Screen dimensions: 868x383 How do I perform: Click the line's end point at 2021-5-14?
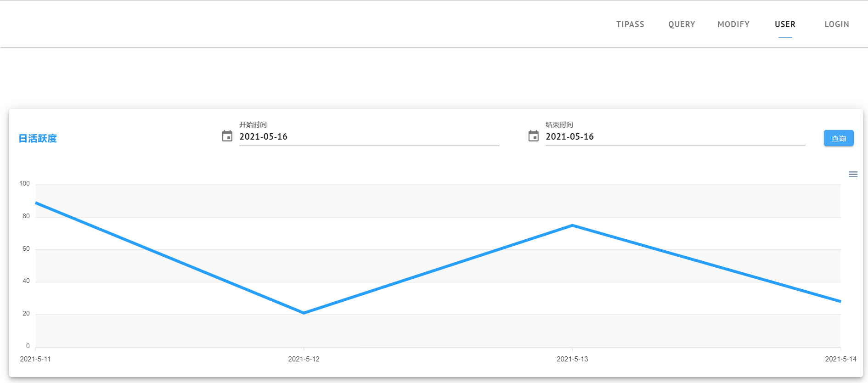click(840, 301)
